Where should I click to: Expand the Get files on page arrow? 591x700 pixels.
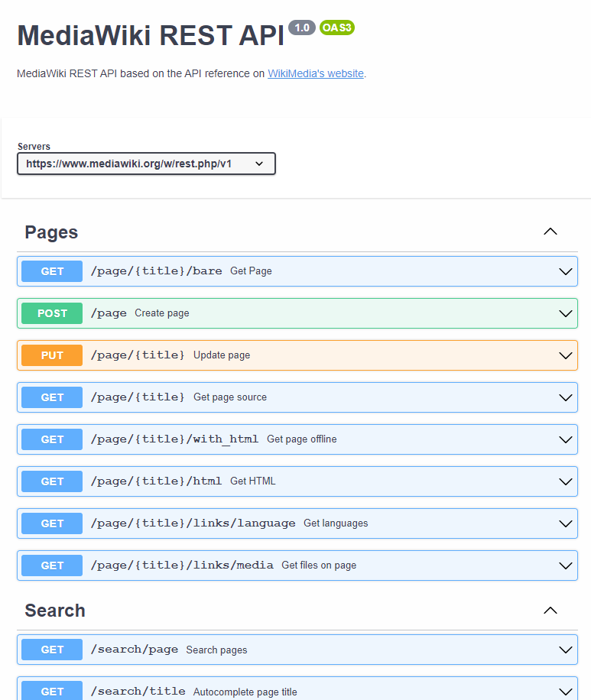click(566, 566)
